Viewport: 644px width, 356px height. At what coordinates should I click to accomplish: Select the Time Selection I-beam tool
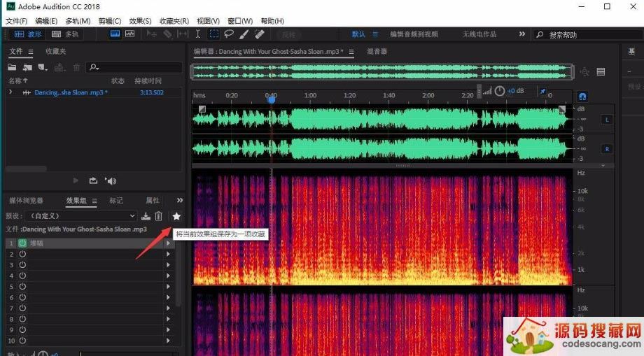click(198, 34)
